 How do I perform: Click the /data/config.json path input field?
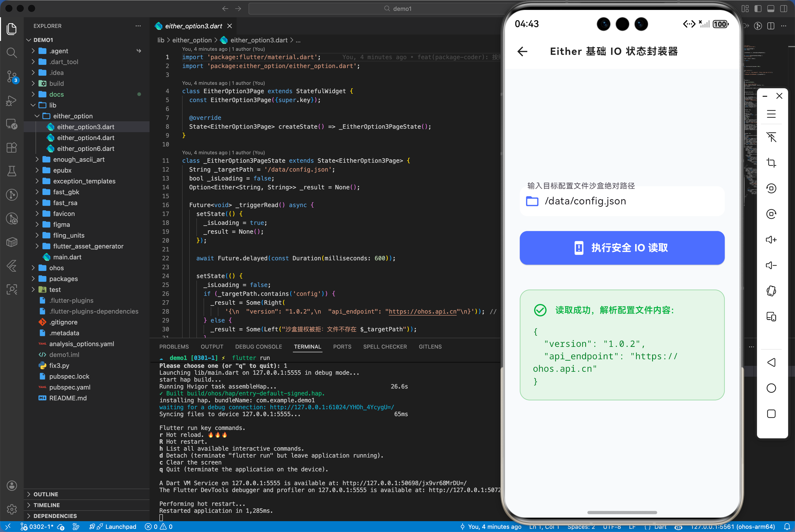[x=622, y=201]
